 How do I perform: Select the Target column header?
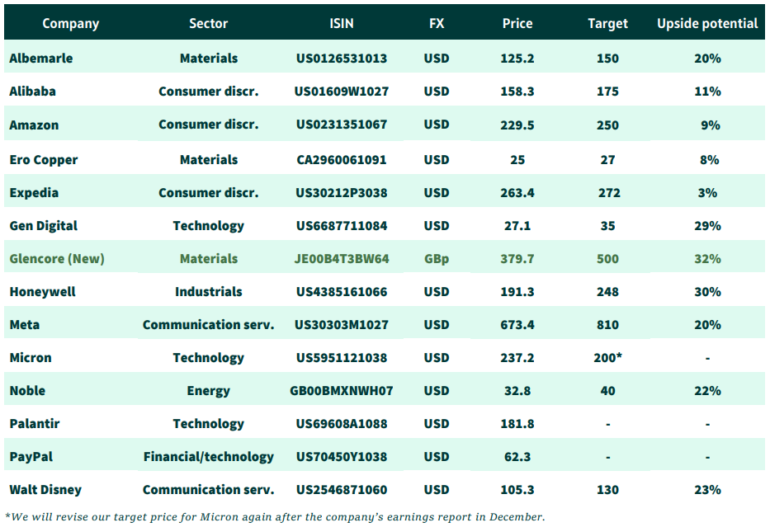[607, 24]
